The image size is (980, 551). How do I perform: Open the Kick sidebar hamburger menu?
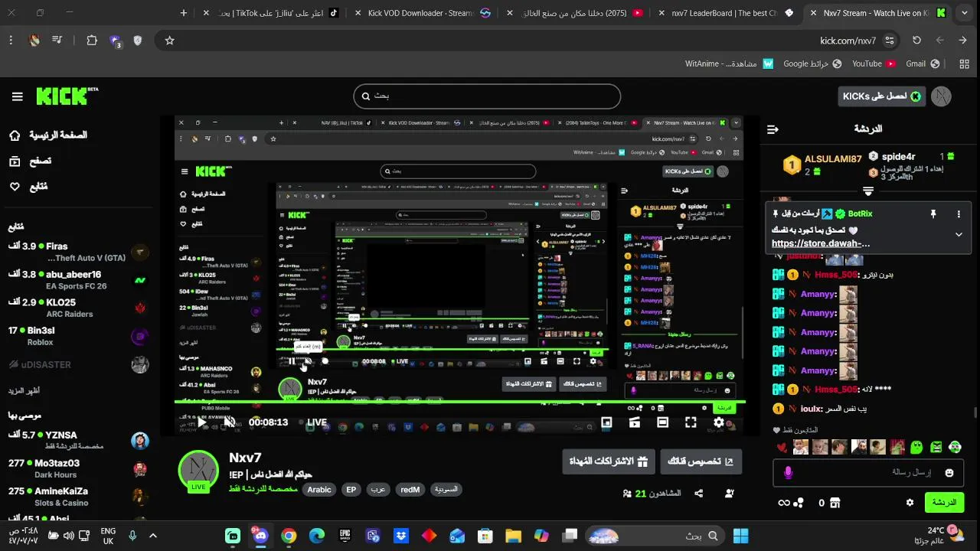[17, 96]
